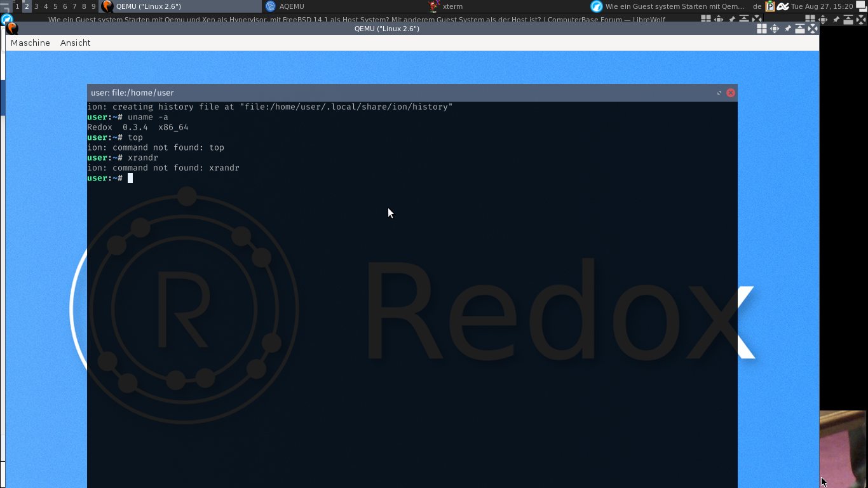Switch to workspace 4 in the pager
The width and height of the screenshot is (868, 488).
tap(46, 6)
